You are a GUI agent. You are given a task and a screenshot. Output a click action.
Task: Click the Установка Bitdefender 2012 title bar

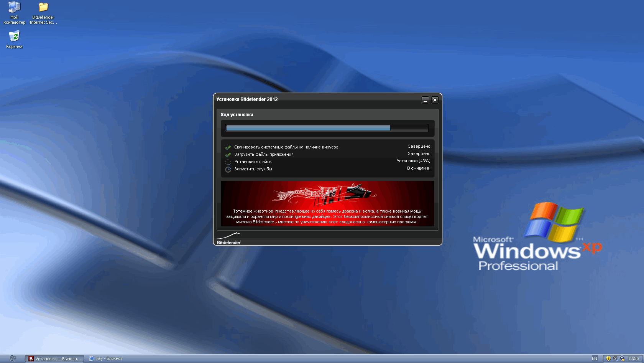point(247,99)
